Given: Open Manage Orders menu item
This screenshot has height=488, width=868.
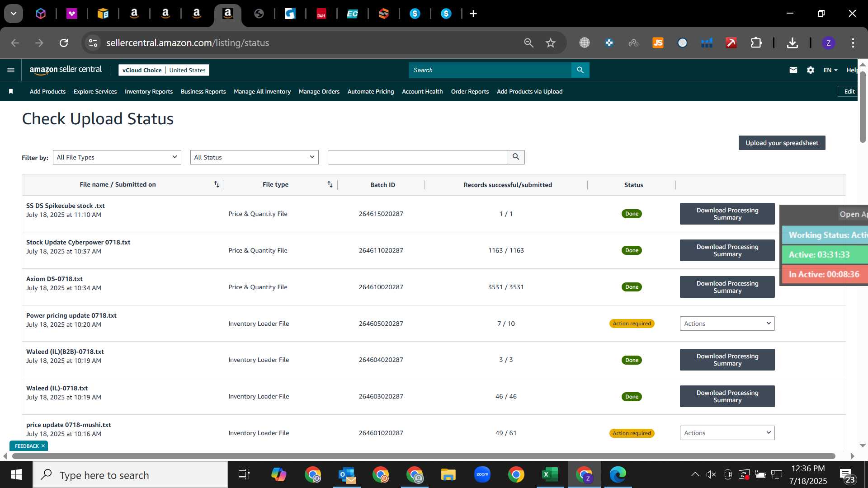Looking at the screenshot, I should (x=319, y=91).
